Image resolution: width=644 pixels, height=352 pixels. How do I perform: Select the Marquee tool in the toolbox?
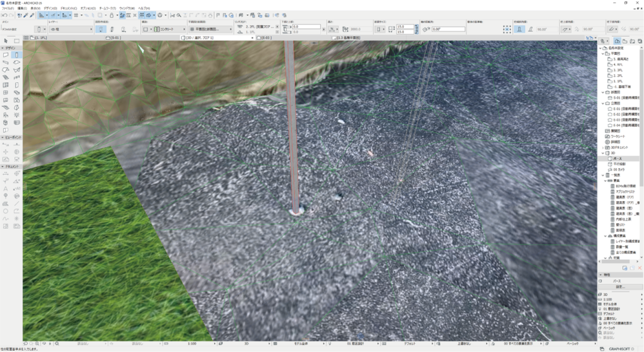pos(17,41)
